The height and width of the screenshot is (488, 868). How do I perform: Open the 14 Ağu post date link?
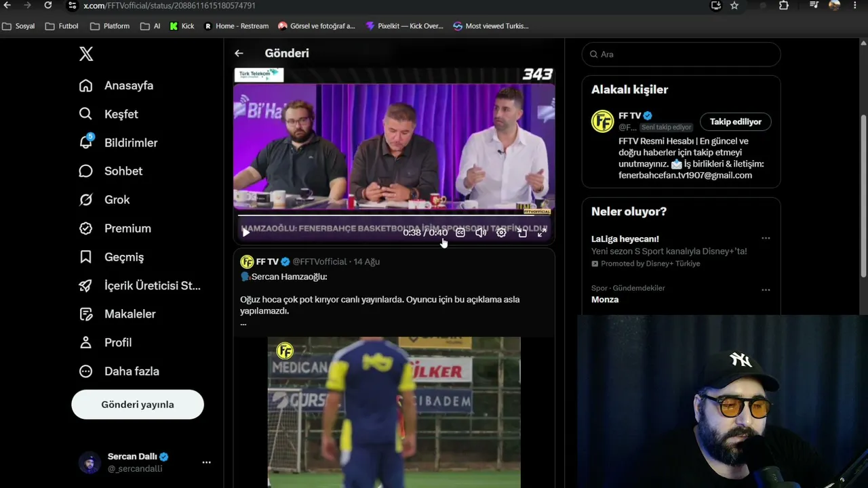367,262
